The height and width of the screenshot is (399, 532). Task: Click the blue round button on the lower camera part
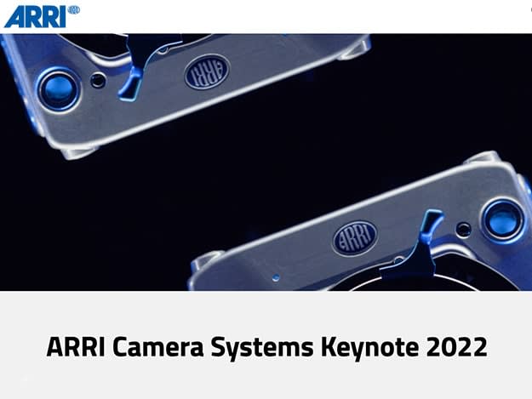coord(502,219)
